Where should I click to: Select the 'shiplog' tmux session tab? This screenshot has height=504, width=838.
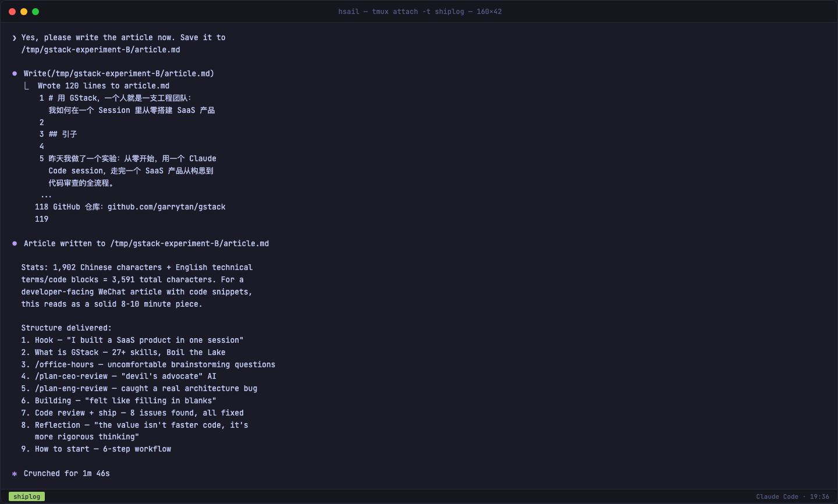(x=27, y=496)
